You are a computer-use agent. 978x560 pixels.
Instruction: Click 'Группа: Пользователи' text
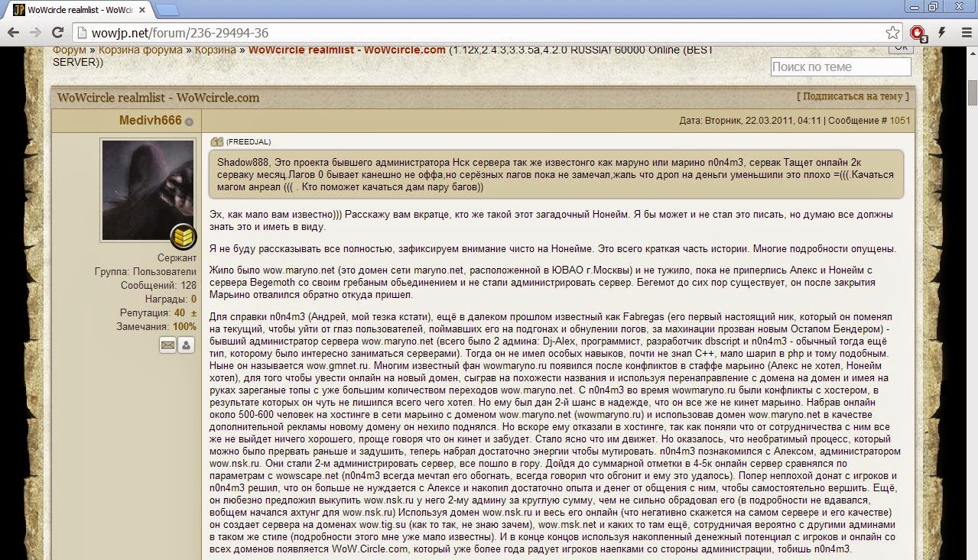pos(145,272)
